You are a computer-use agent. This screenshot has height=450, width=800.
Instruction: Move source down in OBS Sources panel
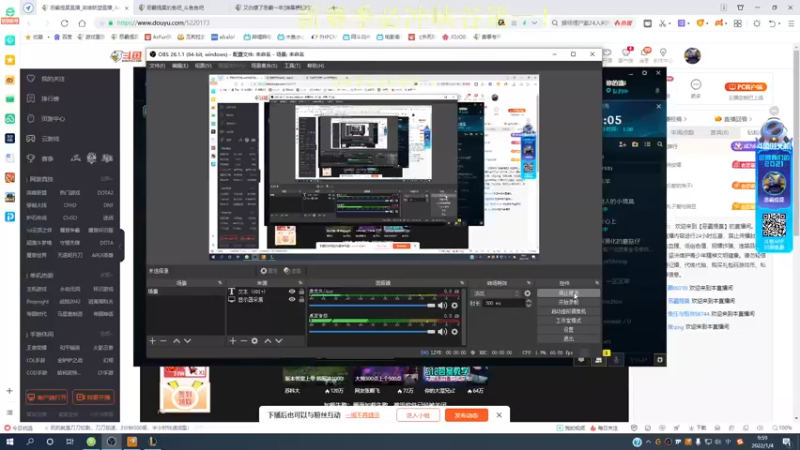(x=279, y=340)
